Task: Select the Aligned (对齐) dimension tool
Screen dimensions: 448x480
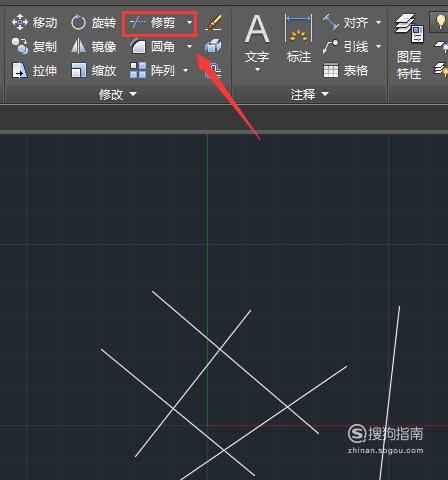Action: (345, 23)
